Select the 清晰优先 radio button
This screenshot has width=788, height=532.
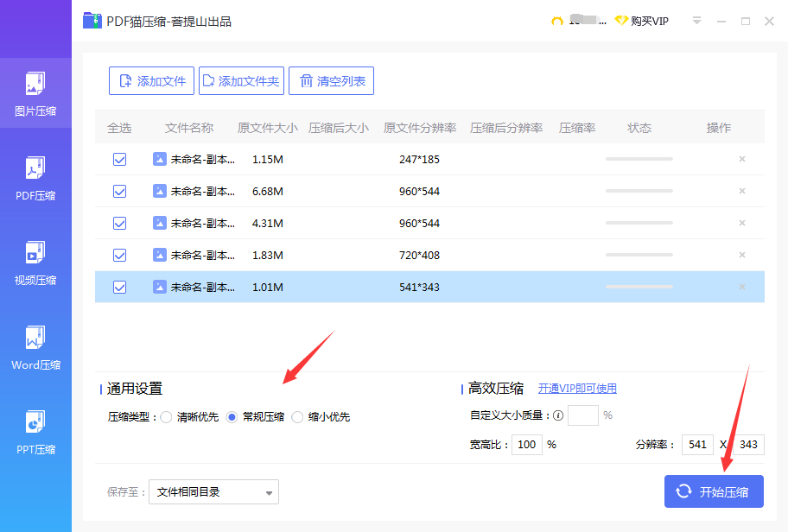point(167,417)
